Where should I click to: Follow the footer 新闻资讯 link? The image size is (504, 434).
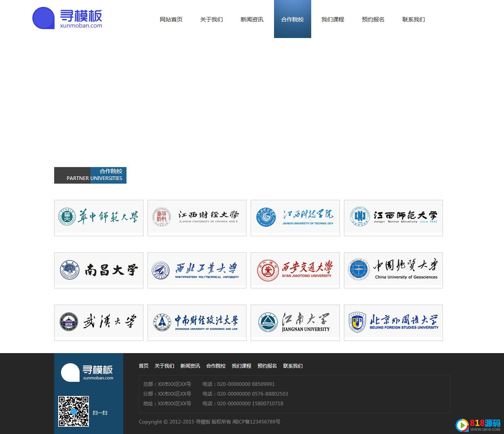(x=190, y=366)
